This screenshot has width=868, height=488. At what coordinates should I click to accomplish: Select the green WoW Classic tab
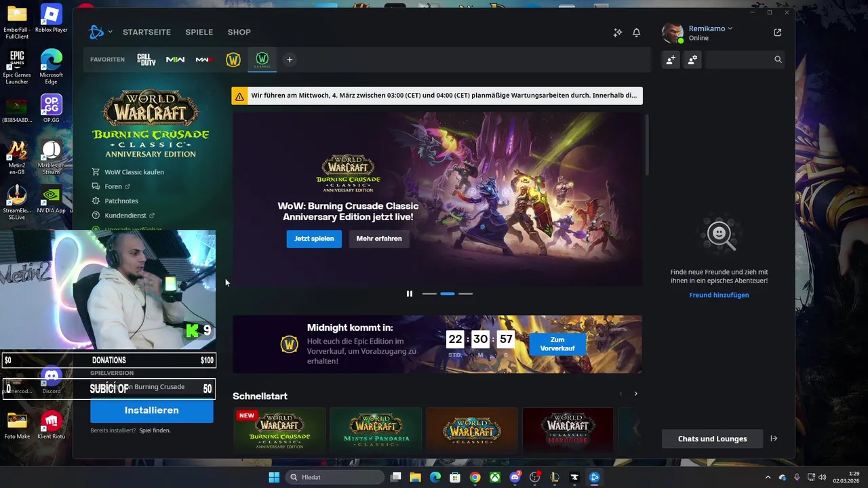(262, 60)
